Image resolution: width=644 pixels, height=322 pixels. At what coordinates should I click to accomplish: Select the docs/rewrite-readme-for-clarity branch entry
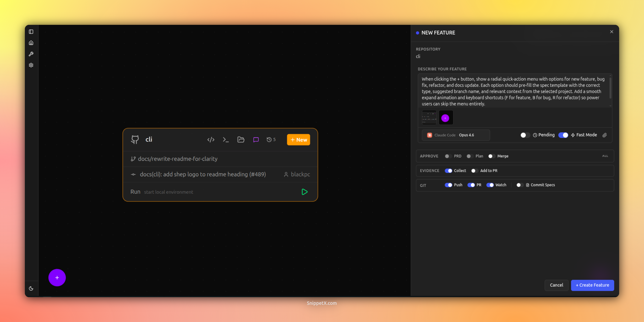(178, 159)
